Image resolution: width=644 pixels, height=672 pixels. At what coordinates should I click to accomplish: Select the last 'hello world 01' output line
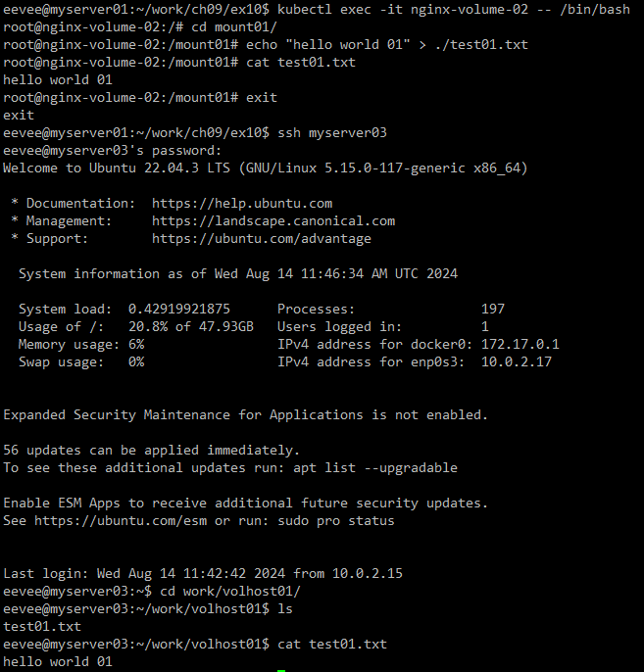point(58,662)
